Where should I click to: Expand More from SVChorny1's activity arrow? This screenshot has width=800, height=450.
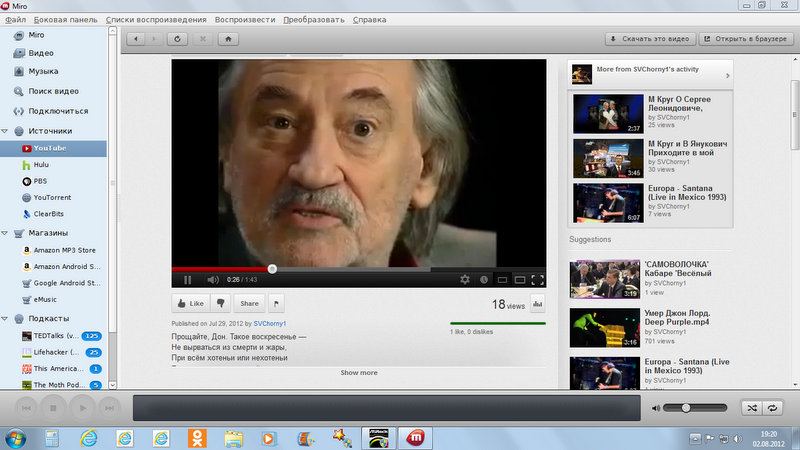click(728, 76)
